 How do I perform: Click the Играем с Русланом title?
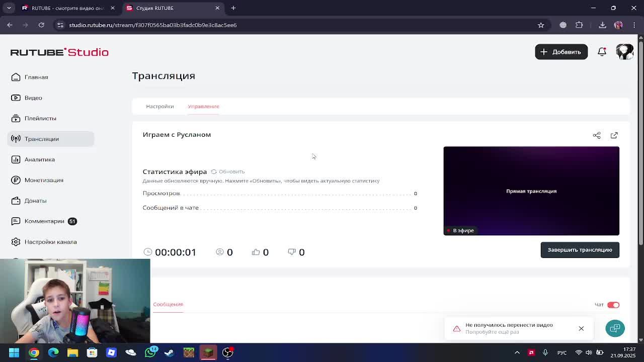[x=177, y=134]
